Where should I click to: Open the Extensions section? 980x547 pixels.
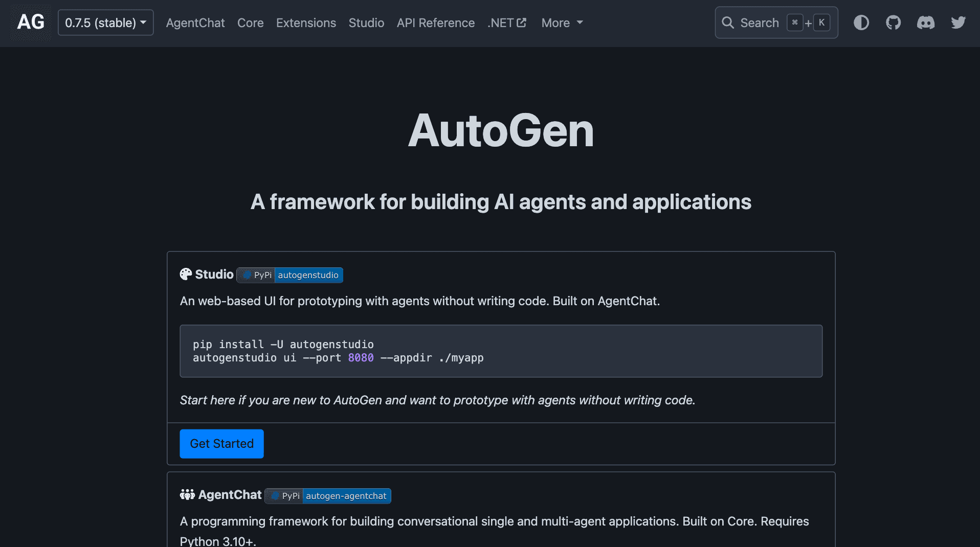click(x=305, y=22)
